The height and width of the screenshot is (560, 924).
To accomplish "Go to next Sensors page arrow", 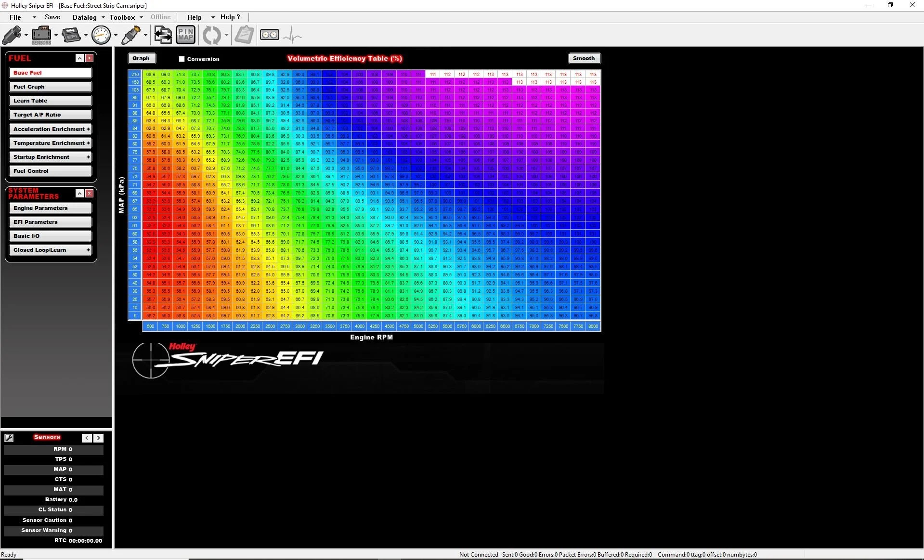I will pos(98,438).
